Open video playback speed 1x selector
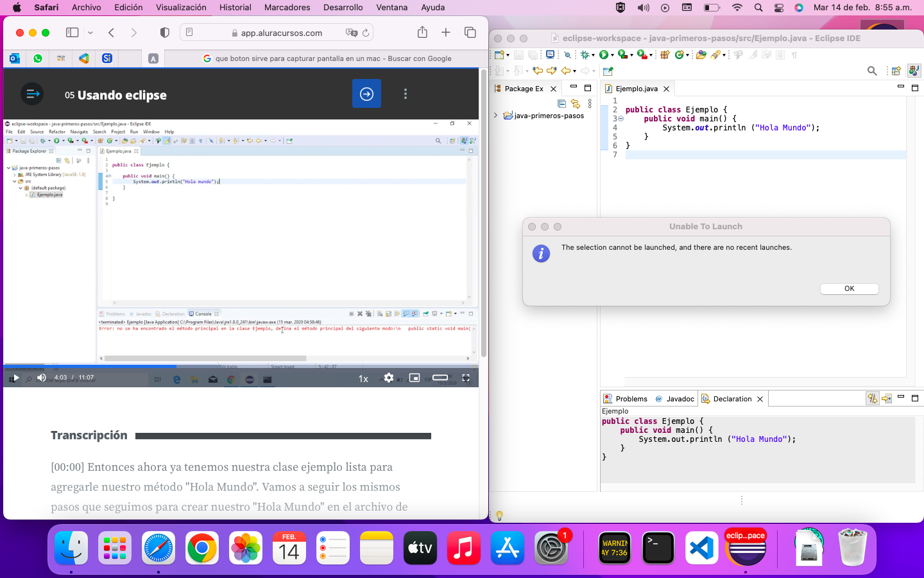 click(x=363, y=378)
